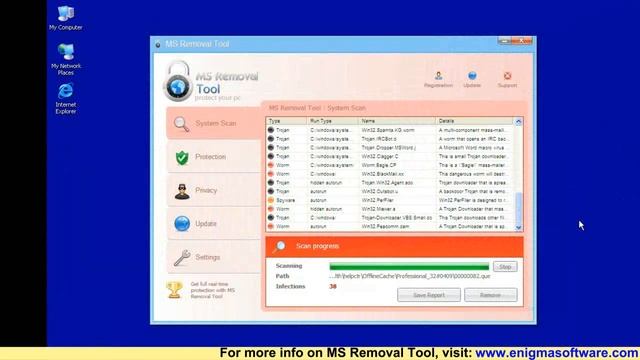Select the Trojan-Downloader.VBS.Small.dc row
This screenshot has width=640, height=360.
pos(390,218)
